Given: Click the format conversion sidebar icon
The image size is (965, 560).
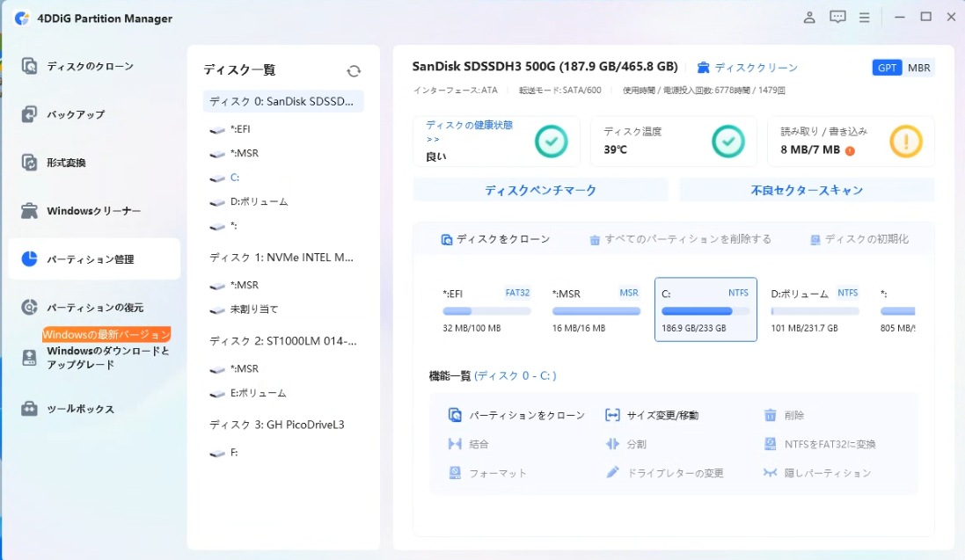Looking at the screenshot, I should coord(29,163).
